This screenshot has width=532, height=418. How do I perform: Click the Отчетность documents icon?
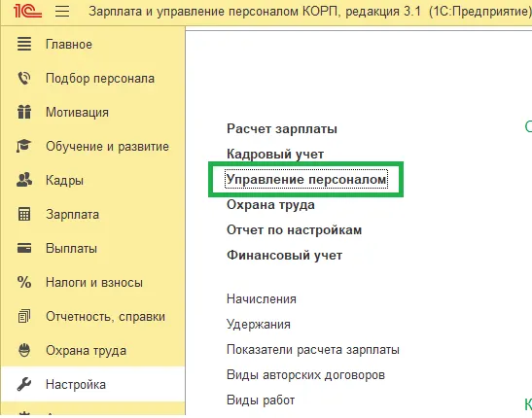coord(24,316)
